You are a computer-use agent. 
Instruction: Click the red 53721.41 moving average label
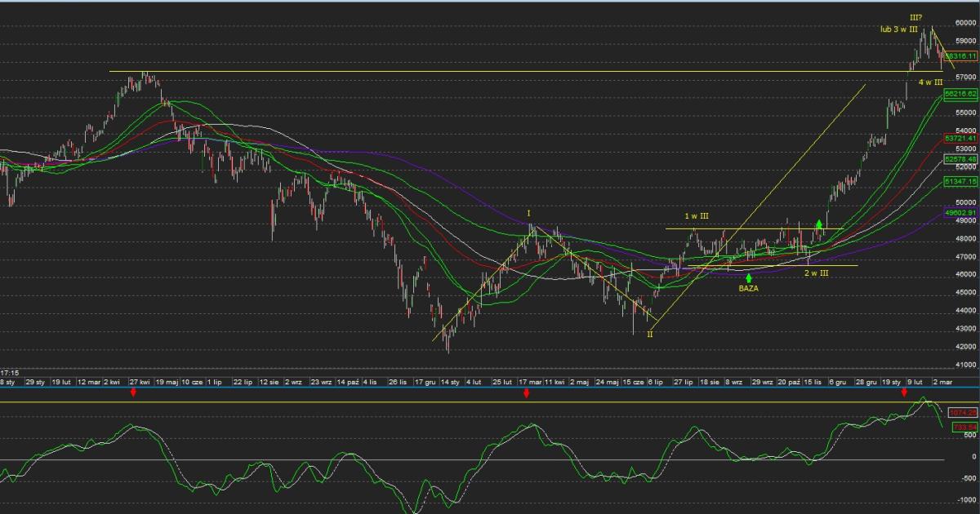[x=960, y=139]
